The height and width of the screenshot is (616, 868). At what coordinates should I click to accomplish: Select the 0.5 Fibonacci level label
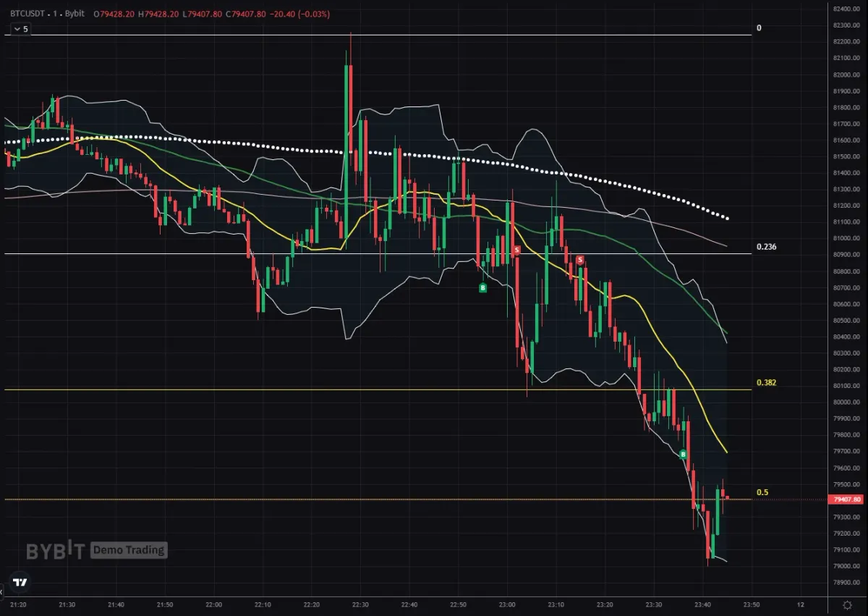coord(762,492)
